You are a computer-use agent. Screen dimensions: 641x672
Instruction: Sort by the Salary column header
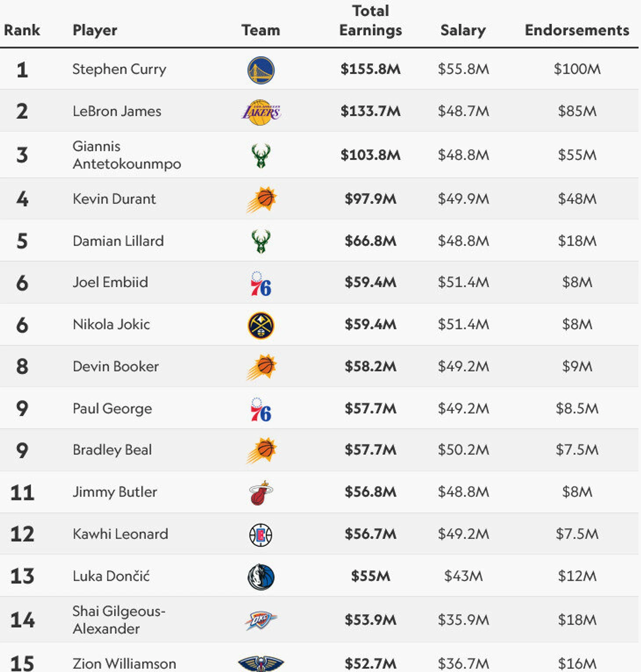tap(463, 30)
